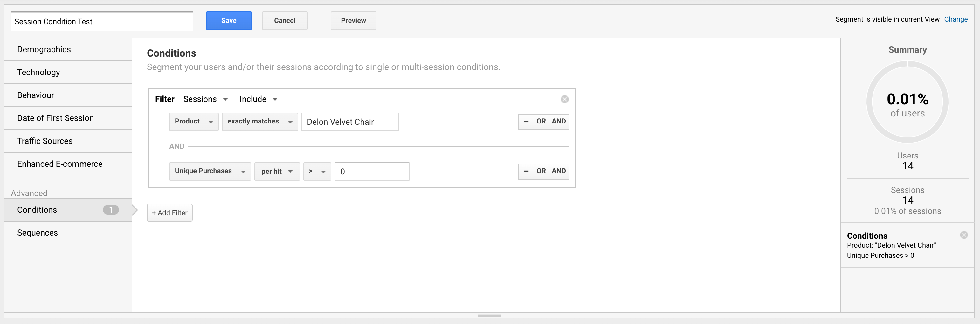Remove Conditions from the Summary panel
Screen dimensions: 980x324
(x=964, y=235)
